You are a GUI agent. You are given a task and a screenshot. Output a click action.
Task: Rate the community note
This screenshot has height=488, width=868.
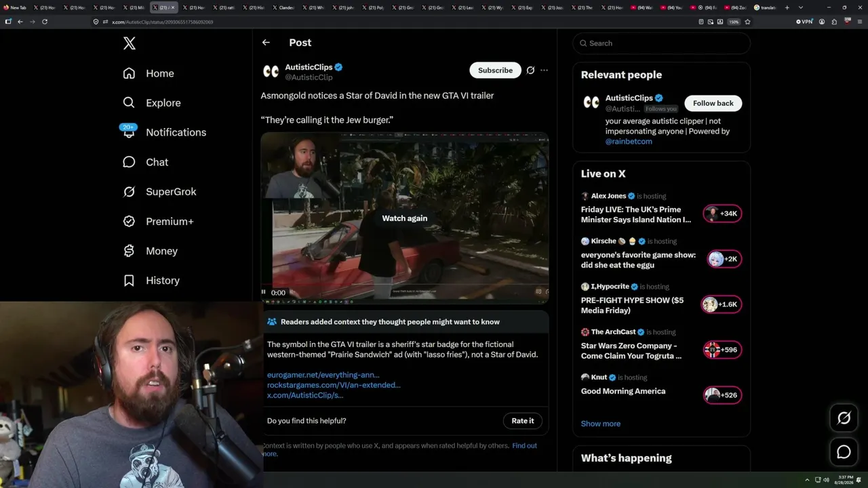tap(523, 421)
